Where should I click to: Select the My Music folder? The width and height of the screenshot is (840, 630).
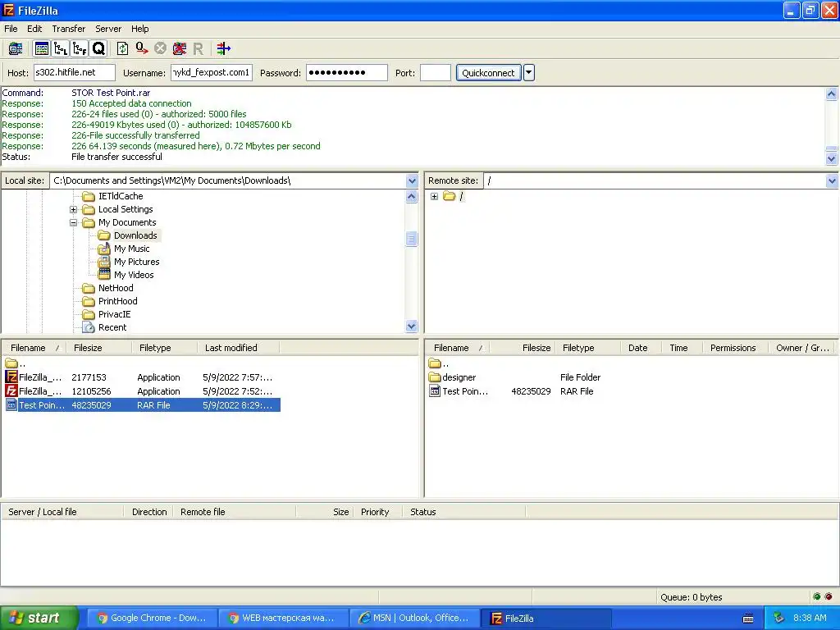pos(132,249)
